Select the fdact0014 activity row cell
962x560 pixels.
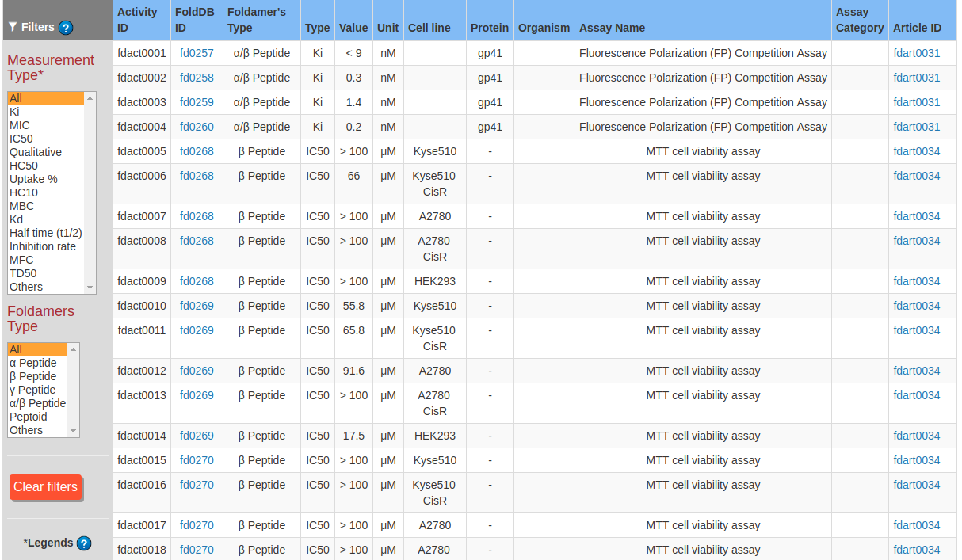coord(142,436)
